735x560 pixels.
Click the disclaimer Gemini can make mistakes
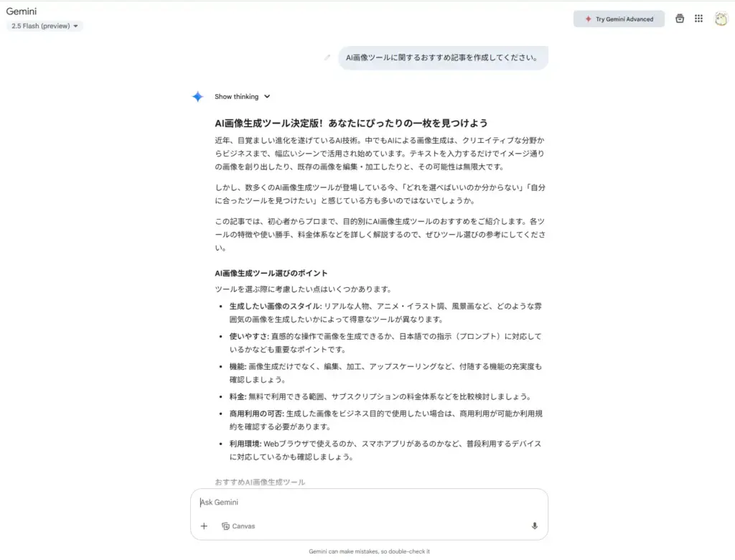click(369, 551)
